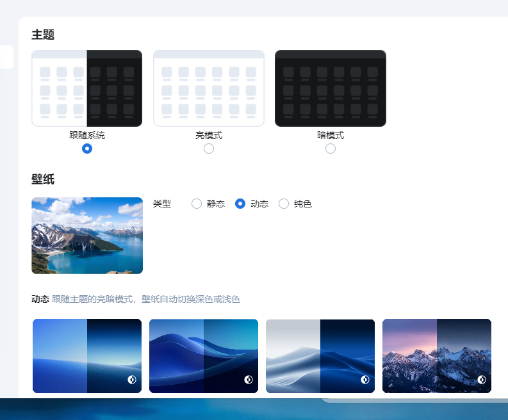Click light/dark icon on grey waves wallpaper
Image resolution: width=508 pixels, height=420 pixels.
(x=365, y=380)
